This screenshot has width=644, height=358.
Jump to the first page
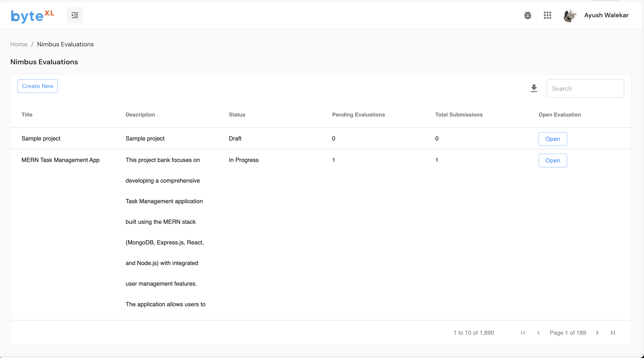[523, 332]
